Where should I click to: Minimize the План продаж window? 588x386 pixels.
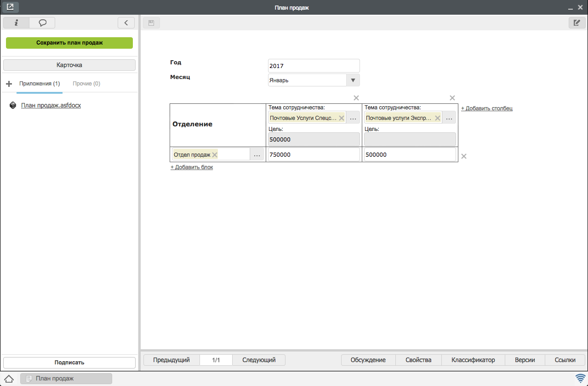coord(570,8)
